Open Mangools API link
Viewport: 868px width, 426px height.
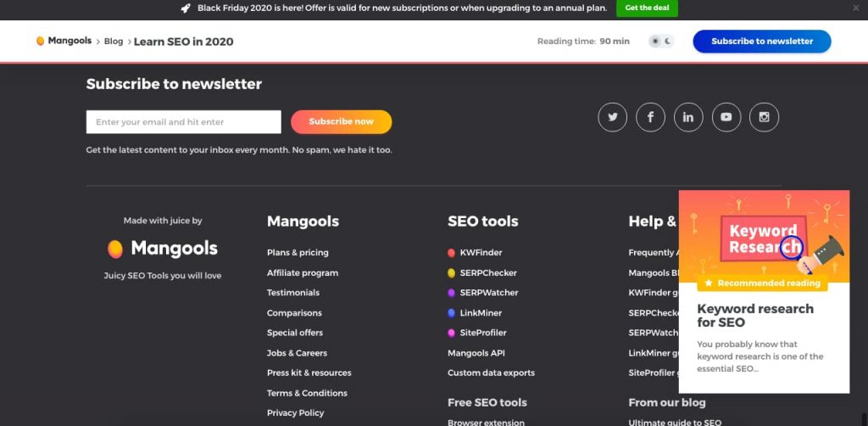(x=476, y=353)
